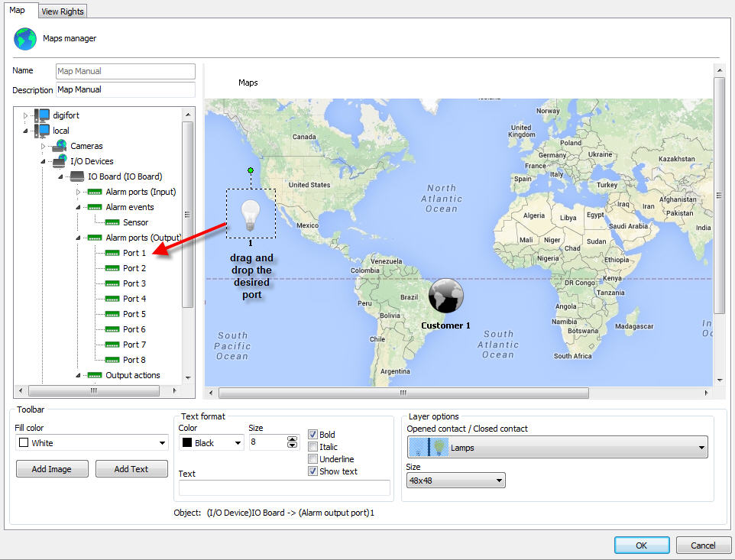Switch to the View Rights tab
The image size is (735, 560).
pyautogui.click(x=63, y=11)
